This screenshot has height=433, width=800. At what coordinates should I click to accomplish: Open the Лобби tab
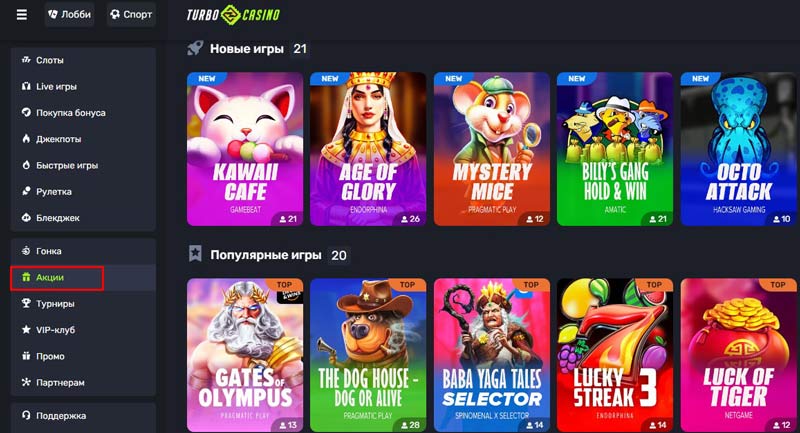point(69,14)
